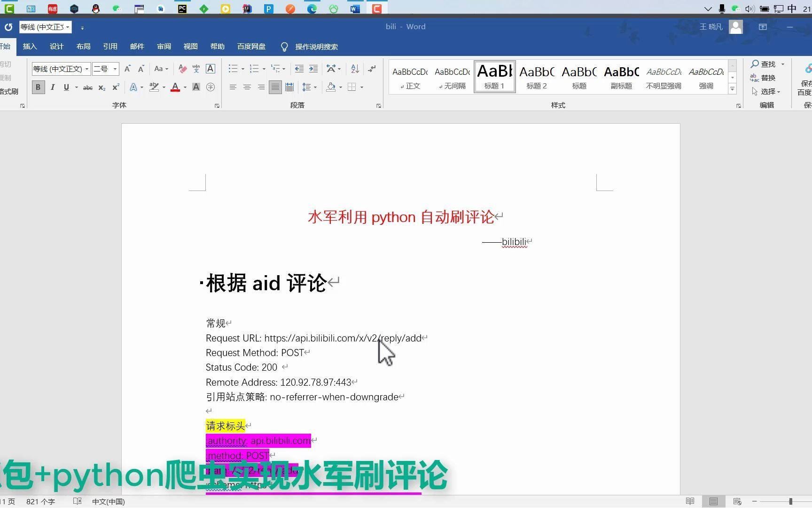Expand styles gallery more arrow
Viewport: 812px width, 508px height.
[732, 88]
